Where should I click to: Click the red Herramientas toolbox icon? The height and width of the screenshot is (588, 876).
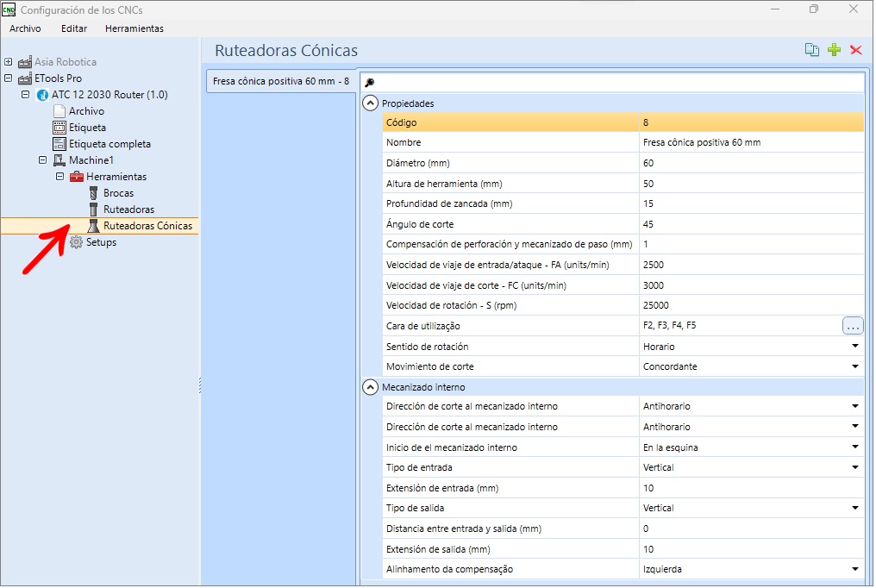[77, 177]
